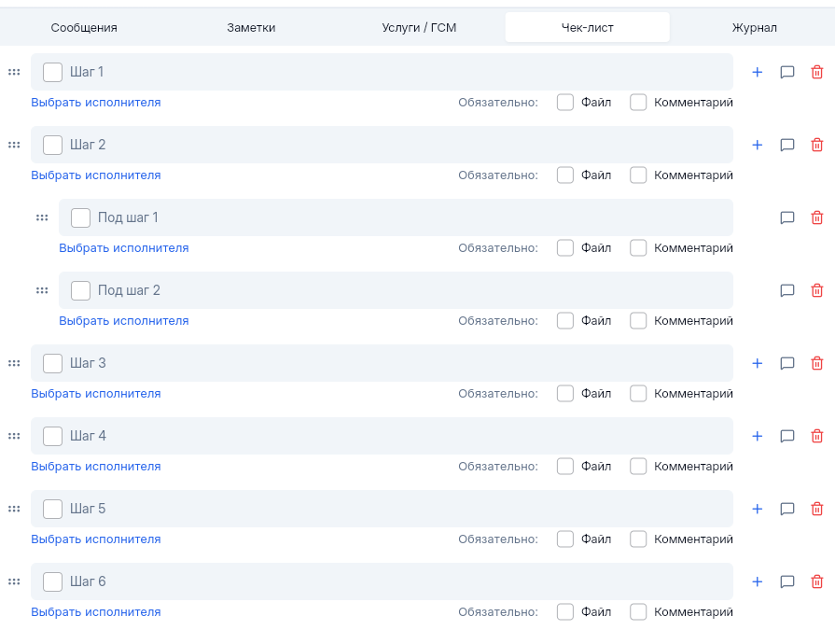Go to Услуги / ГСМ tab

[419, 28]
